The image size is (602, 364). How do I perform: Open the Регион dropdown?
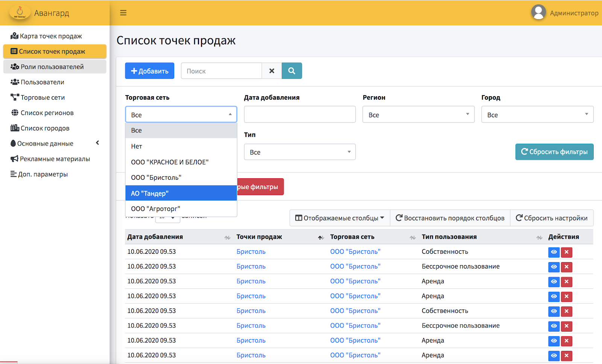[x=418, y=114]
